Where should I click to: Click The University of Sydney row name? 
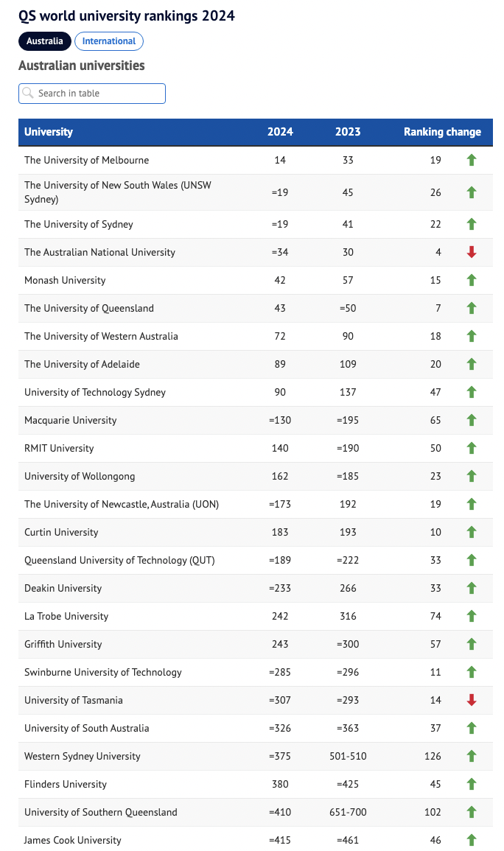click(x=79, y=224)
